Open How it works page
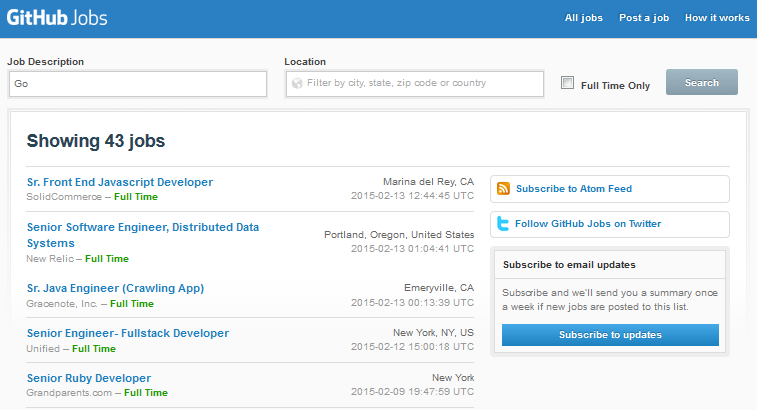Image resolution: width=757 pixels, height=410 pixels. (x=717, y=18)
